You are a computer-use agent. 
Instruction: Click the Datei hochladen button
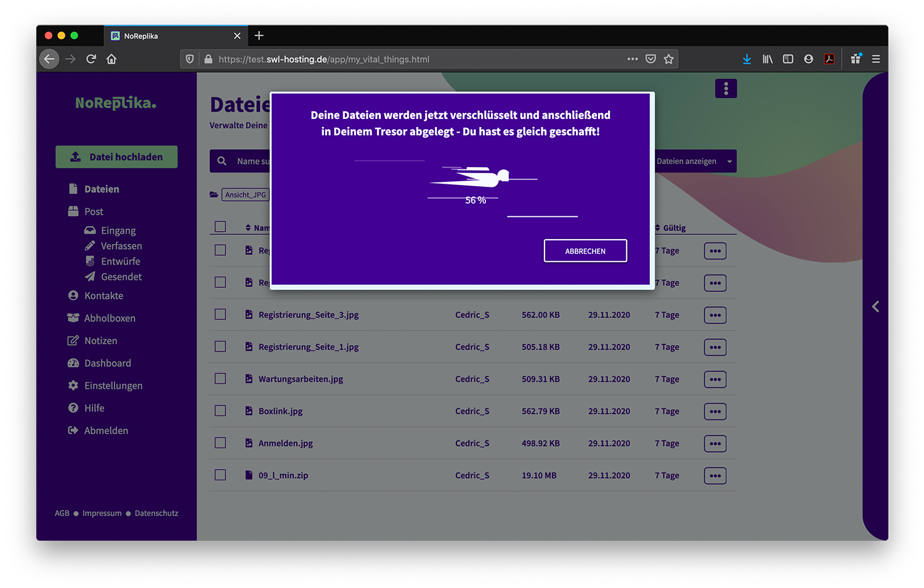click(116, 157)
